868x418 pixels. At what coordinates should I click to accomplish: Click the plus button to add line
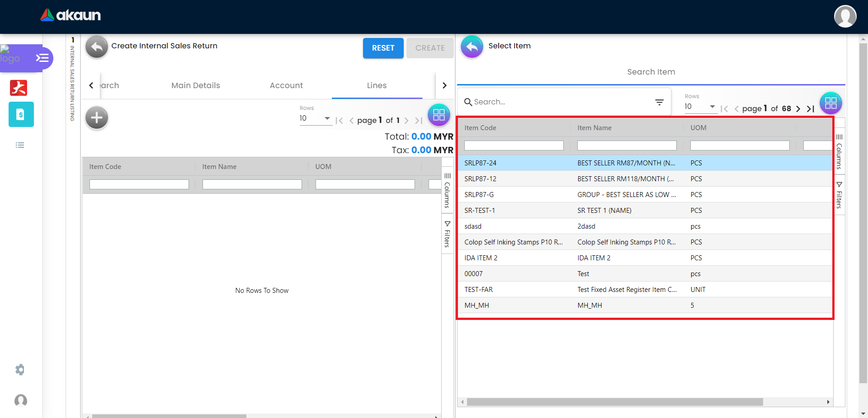tap(97, 118)
